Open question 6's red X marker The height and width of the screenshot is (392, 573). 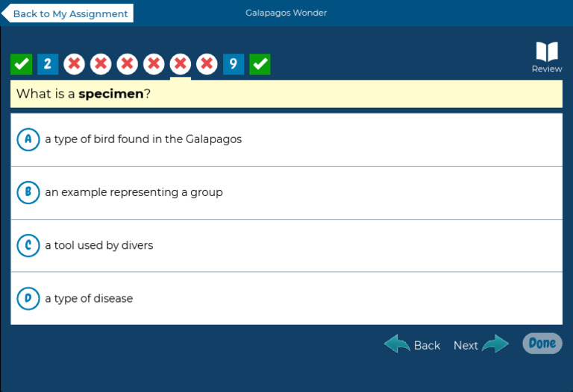point(154,64)
